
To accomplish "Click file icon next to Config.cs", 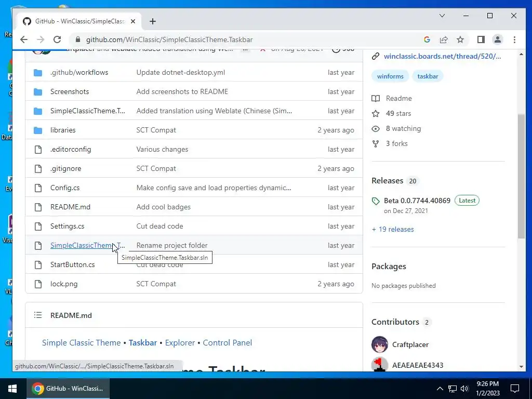I will click(38, 188).
